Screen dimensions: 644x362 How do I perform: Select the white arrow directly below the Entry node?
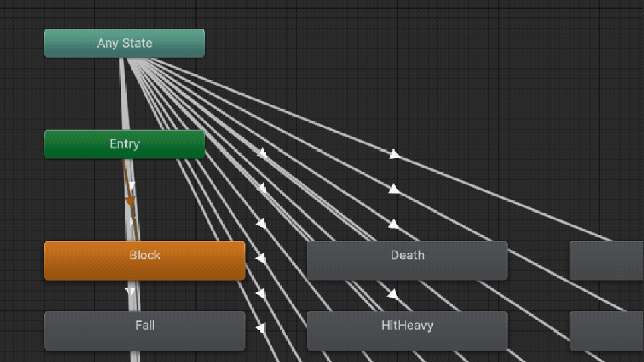click(x=131, y=186)
